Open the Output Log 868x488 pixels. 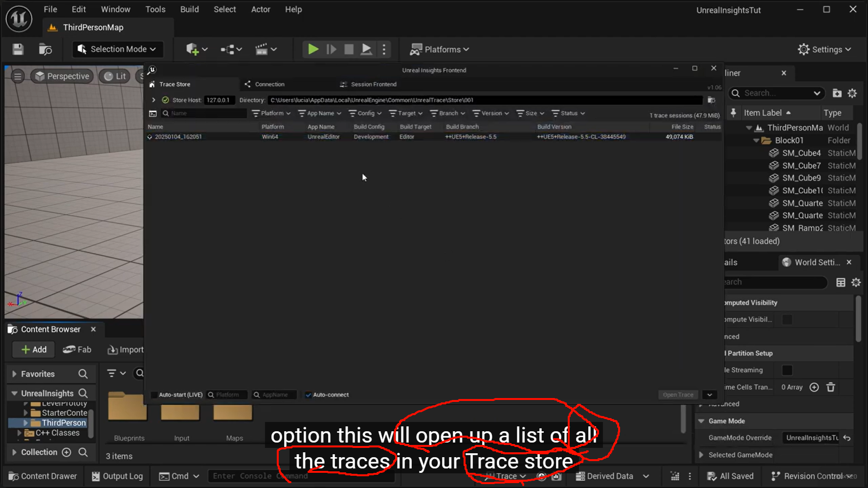[x=117, y=476]
